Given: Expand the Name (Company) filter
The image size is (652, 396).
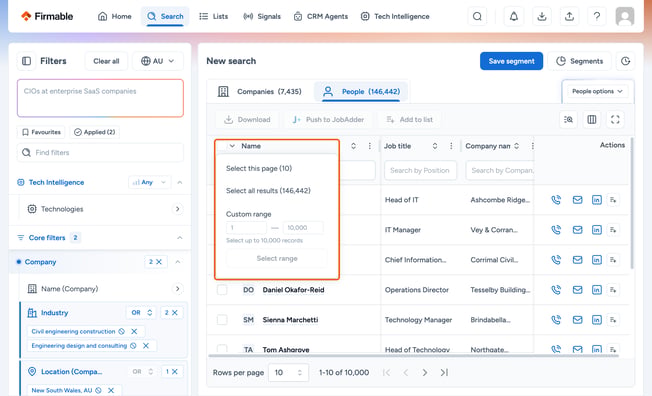Looking at the screenshot, I should click(x=178, y=289).
